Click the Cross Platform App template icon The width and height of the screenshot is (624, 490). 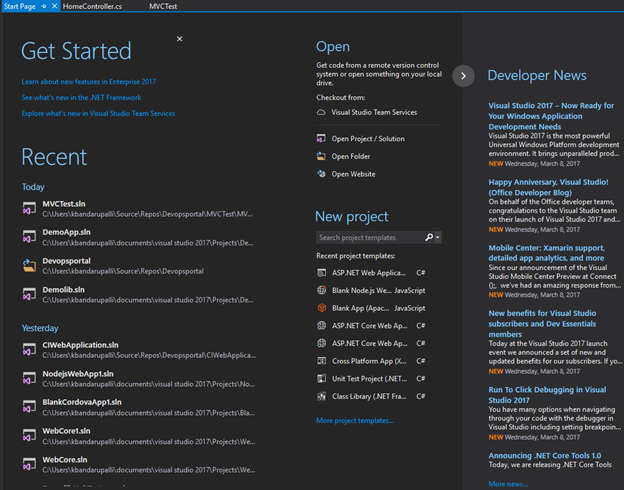coord(321,361)
